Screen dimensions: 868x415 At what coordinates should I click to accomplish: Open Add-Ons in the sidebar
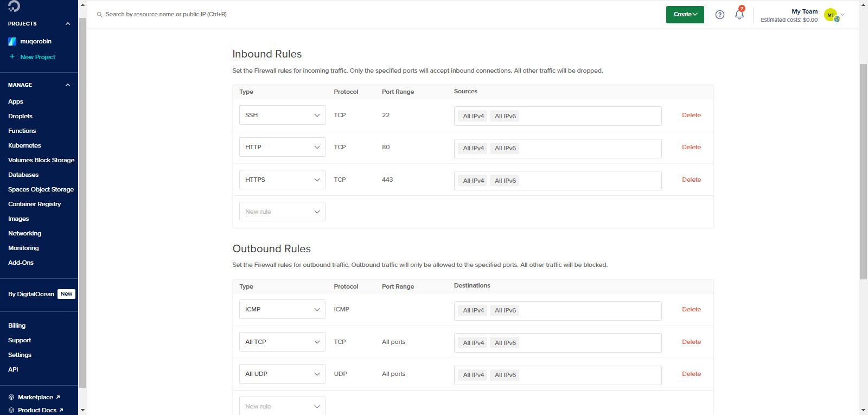pos(21,263)
